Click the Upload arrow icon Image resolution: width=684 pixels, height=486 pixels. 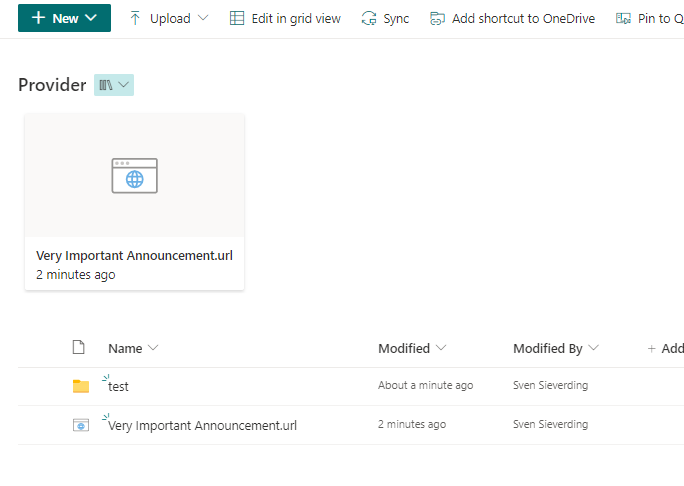pos(135,18)
